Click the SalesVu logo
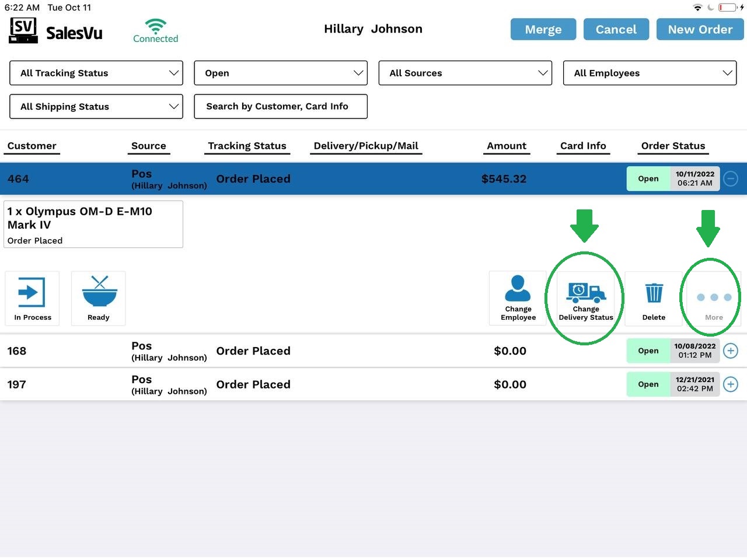Image resolution: width=747 pixels, height=560 pixels. coord(56,31)
